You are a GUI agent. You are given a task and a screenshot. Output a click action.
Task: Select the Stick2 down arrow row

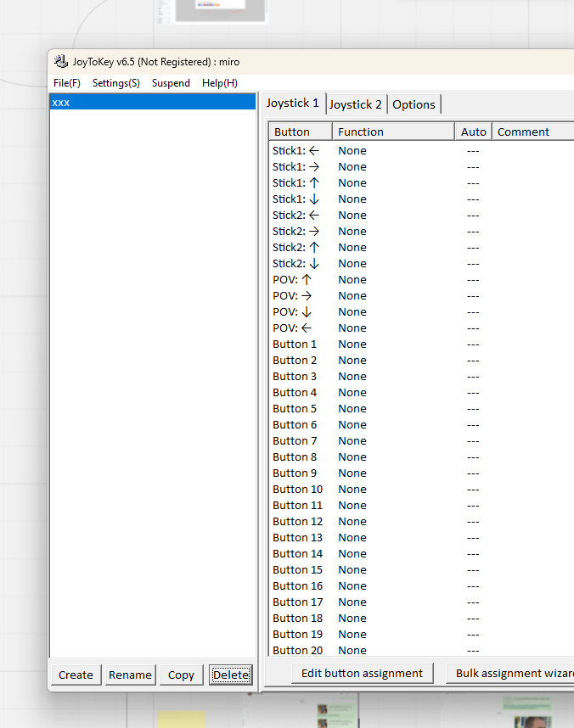(421, 264)
